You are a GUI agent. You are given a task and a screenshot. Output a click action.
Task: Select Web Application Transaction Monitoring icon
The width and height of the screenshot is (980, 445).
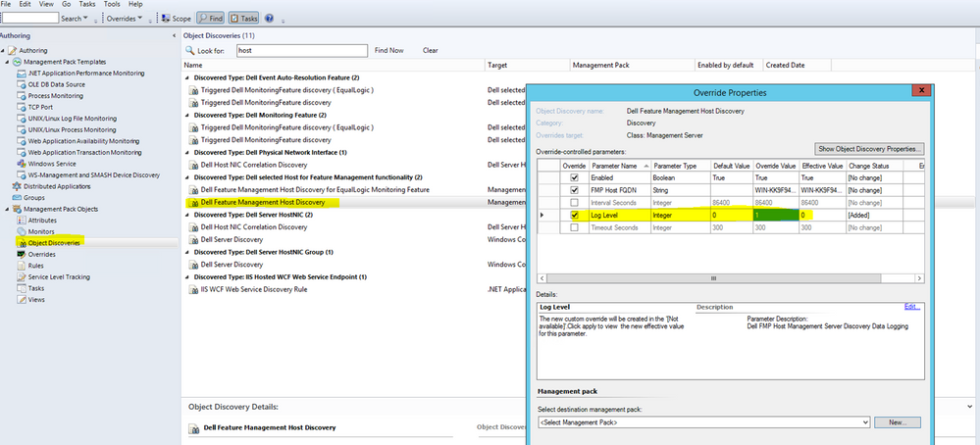[x=22, y=152]
